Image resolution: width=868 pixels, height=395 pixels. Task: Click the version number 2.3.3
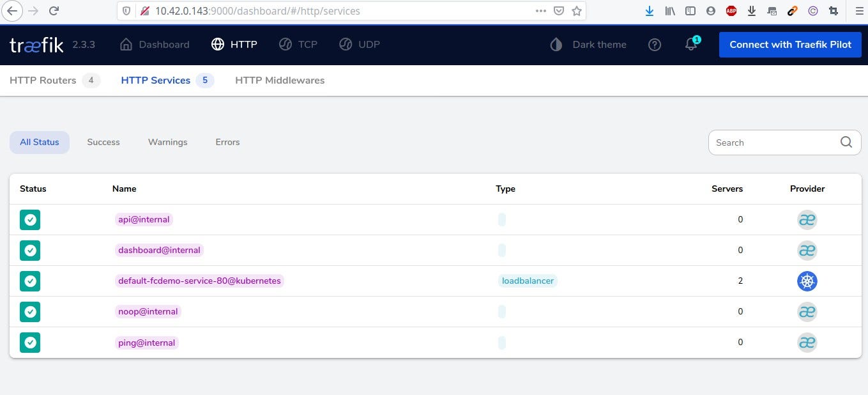tap(84, 45)
